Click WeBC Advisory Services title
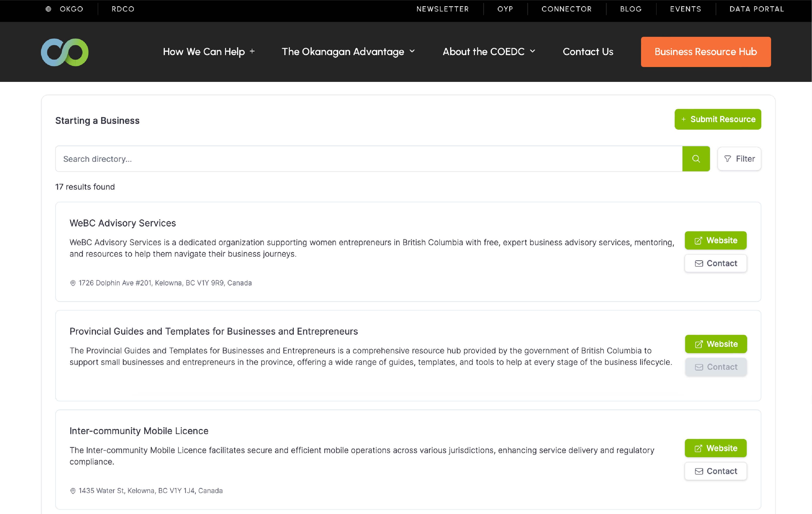812x514 pixels. pos(123,223)
